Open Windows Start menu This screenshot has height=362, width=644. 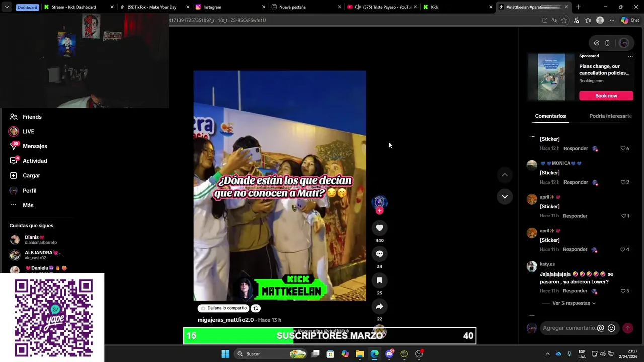tap(225, 354)
